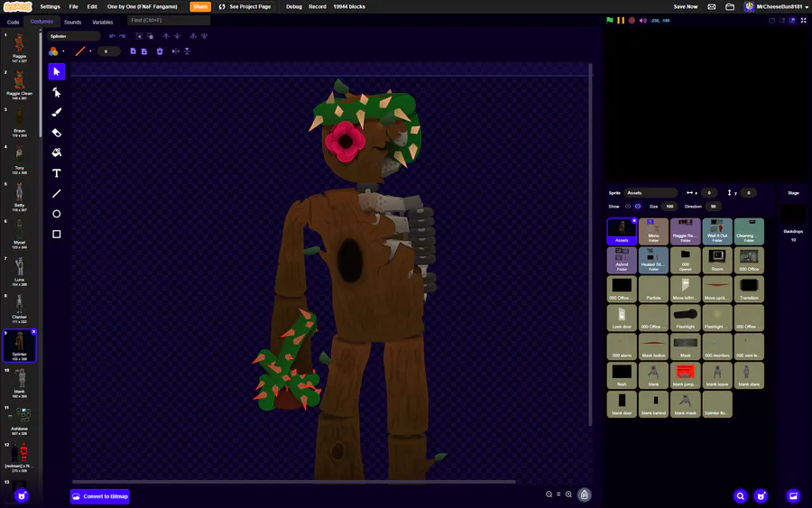Send selection to back
The height and width of the screenshot is (508, 812).
pyautogui.click(x=204, y=36)
